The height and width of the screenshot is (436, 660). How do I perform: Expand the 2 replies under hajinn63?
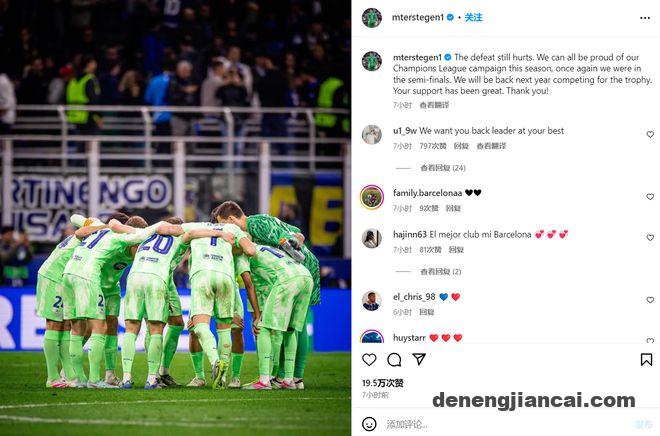click(441, 272)
